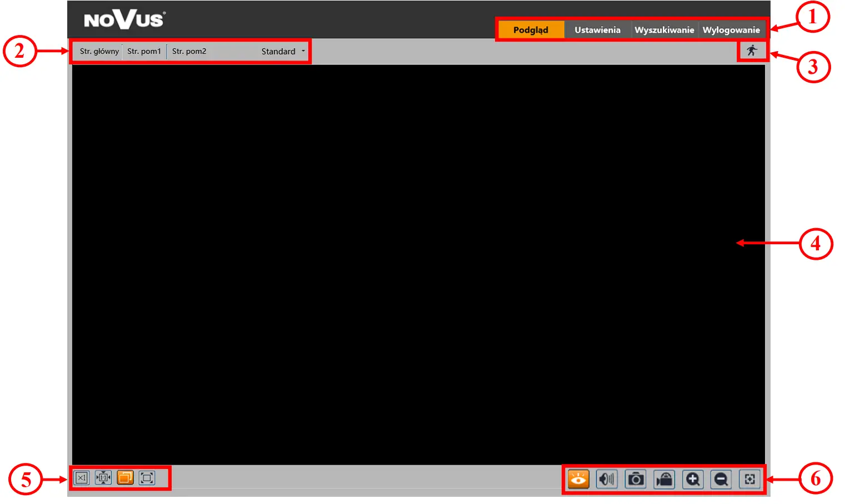The height and width of the screenshot is (504, 845).
Task: Select the Str. pom2 stream tab
Action: click(x=188, y=51)
